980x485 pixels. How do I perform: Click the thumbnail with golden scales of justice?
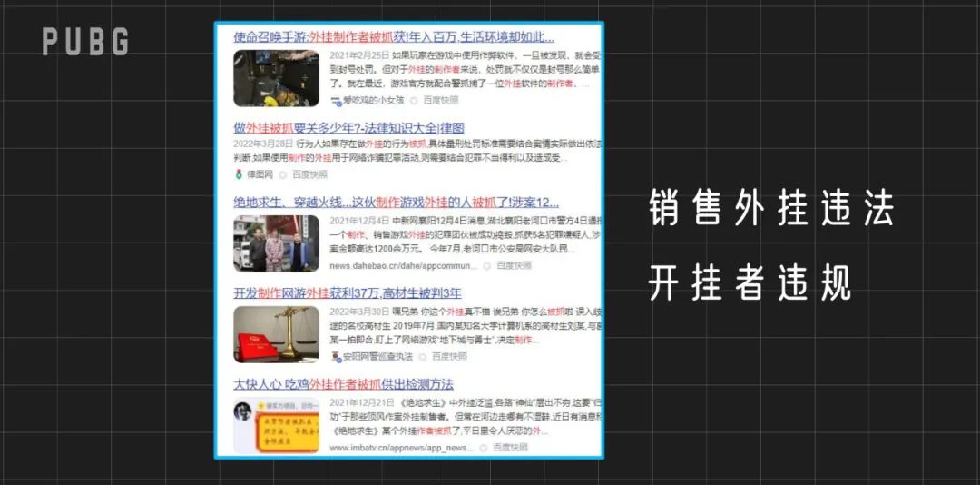coord(276,335)
